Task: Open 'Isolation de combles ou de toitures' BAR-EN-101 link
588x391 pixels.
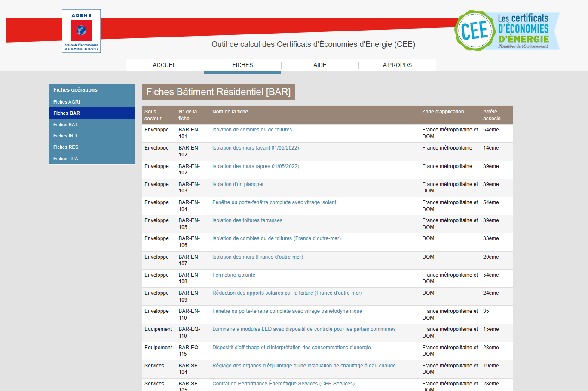Action: tap(252, 130)
